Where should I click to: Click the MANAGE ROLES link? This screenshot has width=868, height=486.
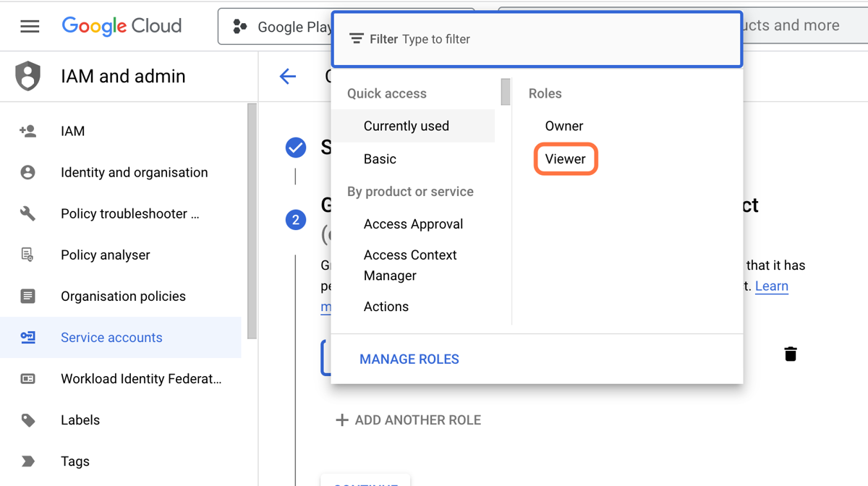pyautogui.click(x=409, y=359)
